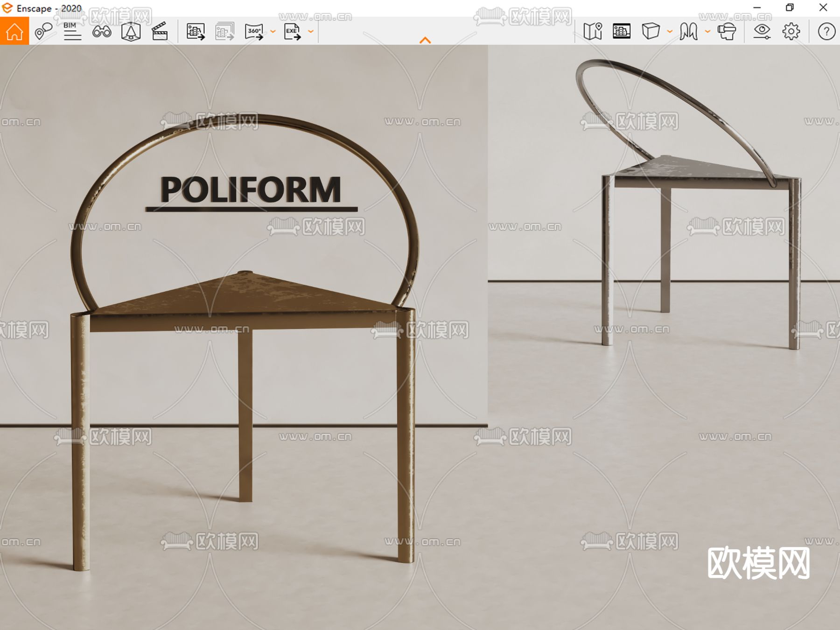Open the dropdown arrow beside the cube icon
The height and width of the screenshot is (630, 840).
tap(670, 32)
